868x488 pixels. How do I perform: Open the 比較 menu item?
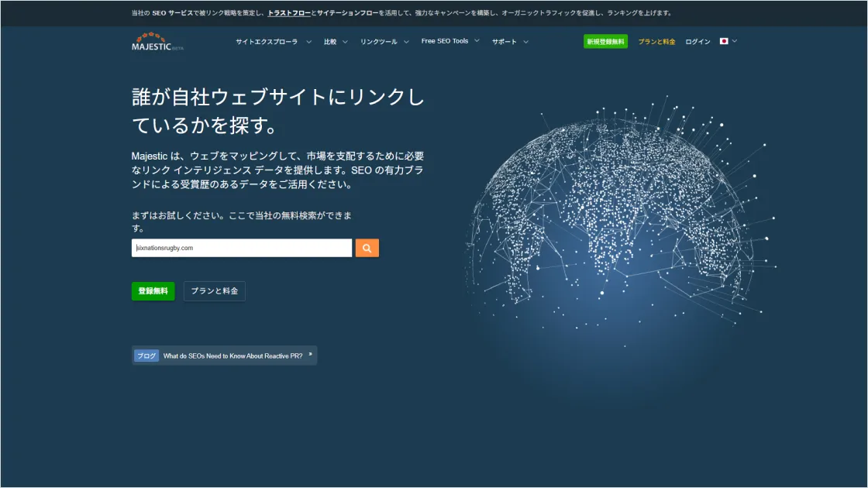(330, 42)
